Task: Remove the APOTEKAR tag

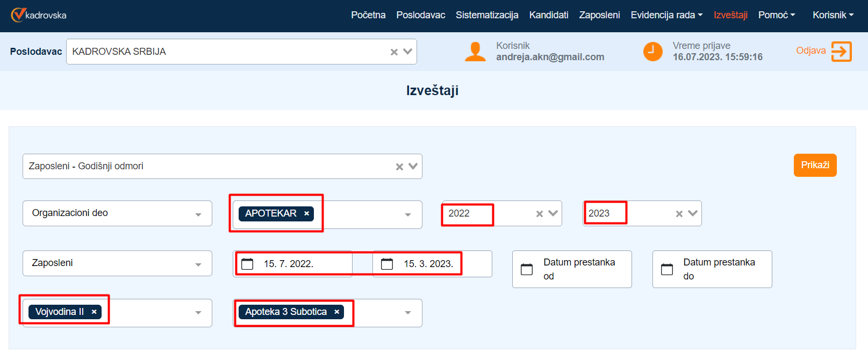Action: pos(306,213)
